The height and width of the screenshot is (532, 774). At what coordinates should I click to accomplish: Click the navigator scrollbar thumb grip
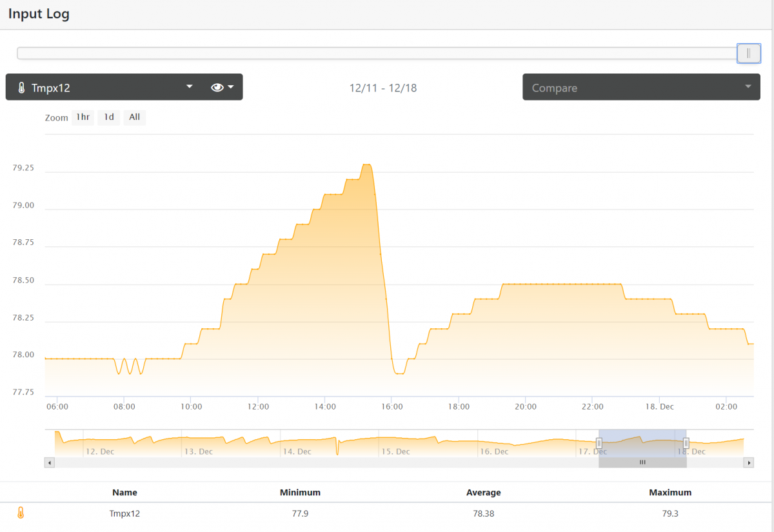(642, 462)
